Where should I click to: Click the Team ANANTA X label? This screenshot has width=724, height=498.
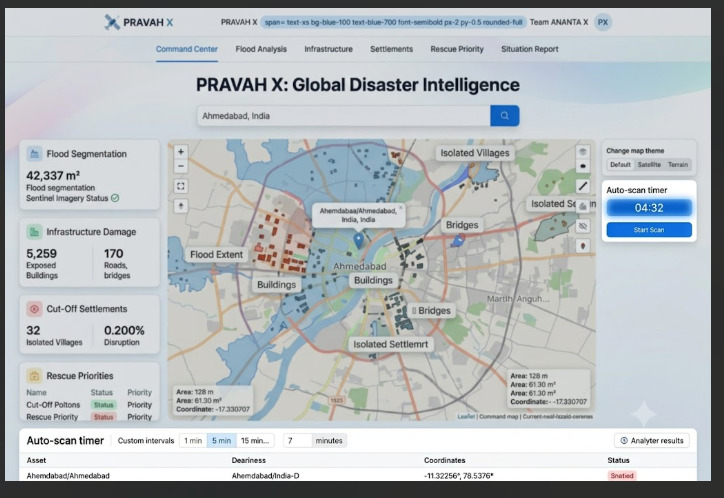click(559, 22)
